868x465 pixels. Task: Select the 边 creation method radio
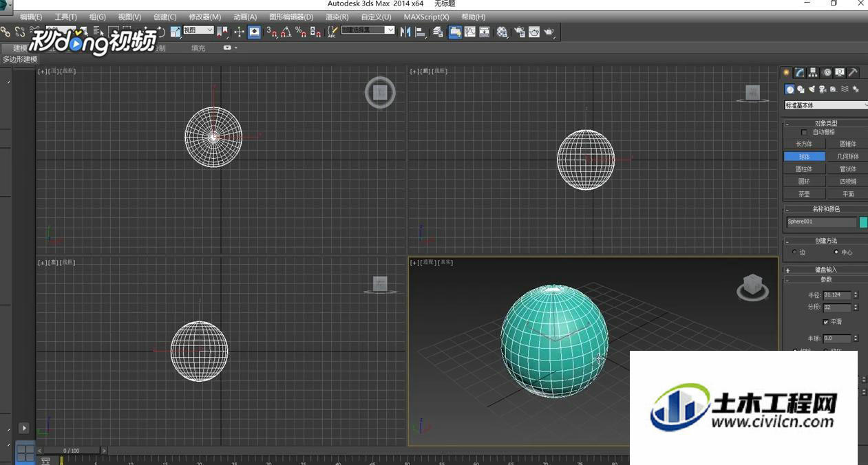pyautogui.click(x=794, y=252)
